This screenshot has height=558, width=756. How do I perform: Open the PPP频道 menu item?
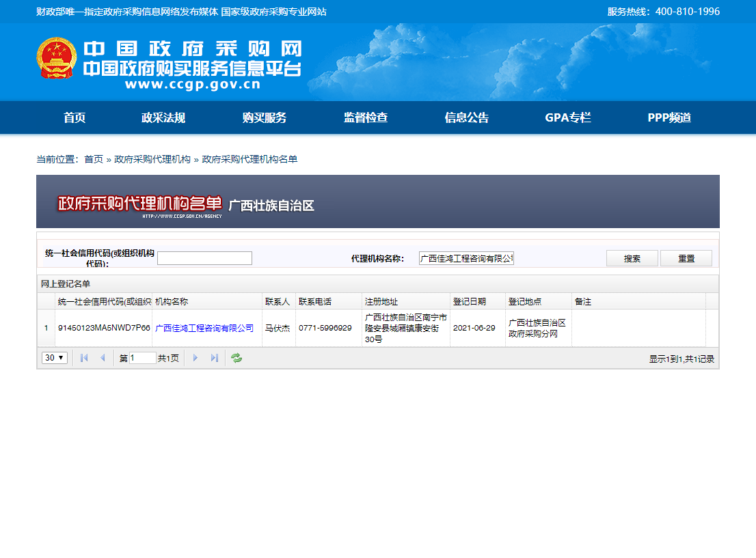669,117
